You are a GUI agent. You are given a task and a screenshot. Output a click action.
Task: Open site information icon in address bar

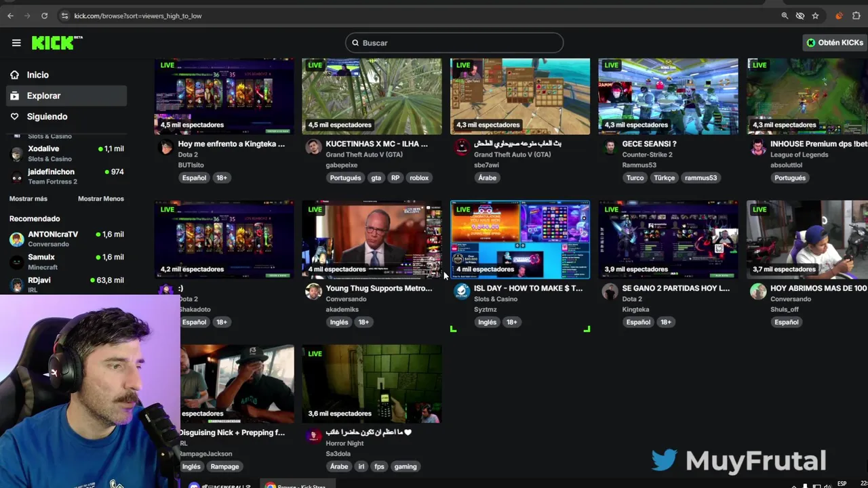click(64, 16)
